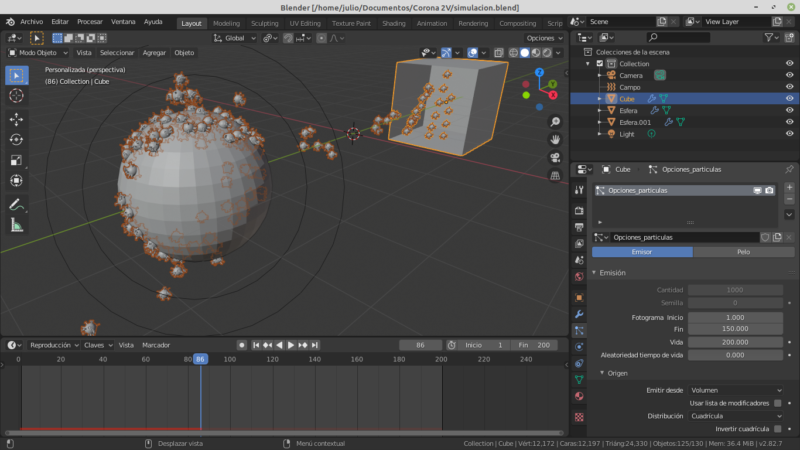Switch to the Sculpting workspace tab

coord(264,22)
